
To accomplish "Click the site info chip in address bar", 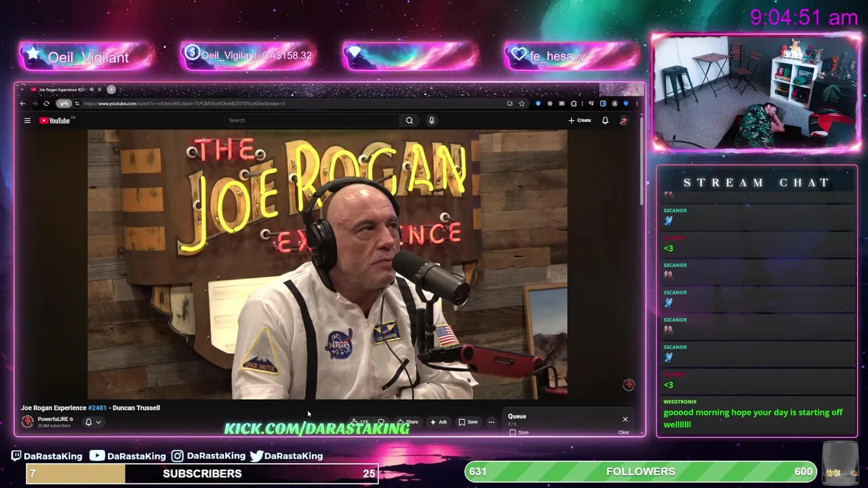I will [x=77, y=104].
